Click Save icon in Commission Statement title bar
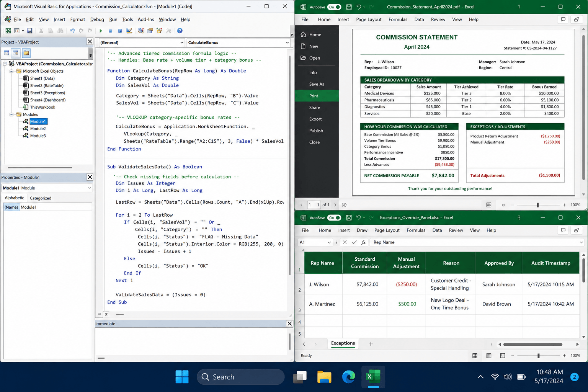 349,7
